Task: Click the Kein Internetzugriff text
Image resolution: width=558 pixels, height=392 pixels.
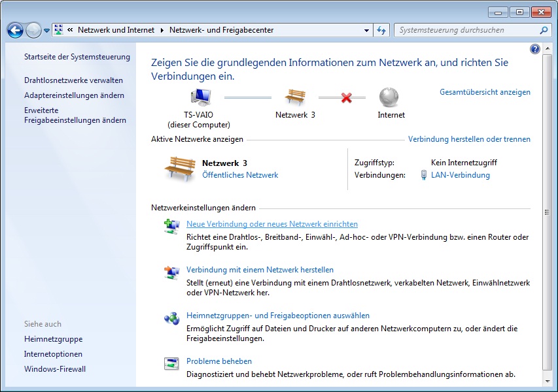Action: click(464, 163)
